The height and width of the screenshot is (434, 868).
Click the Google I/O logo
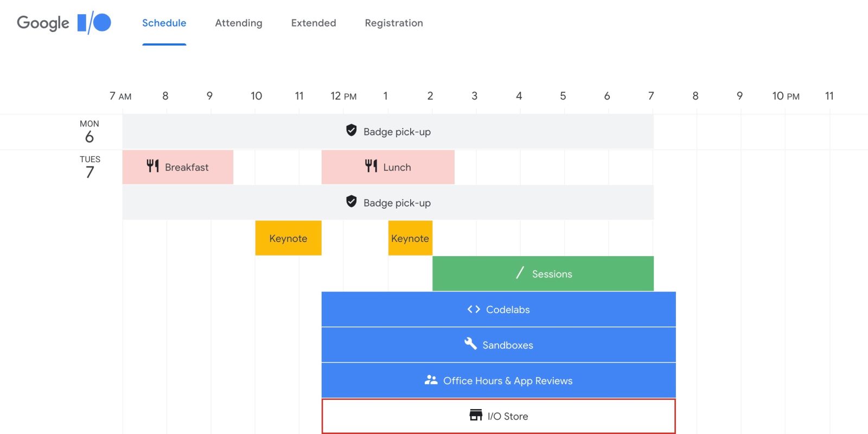coord(64,23)
